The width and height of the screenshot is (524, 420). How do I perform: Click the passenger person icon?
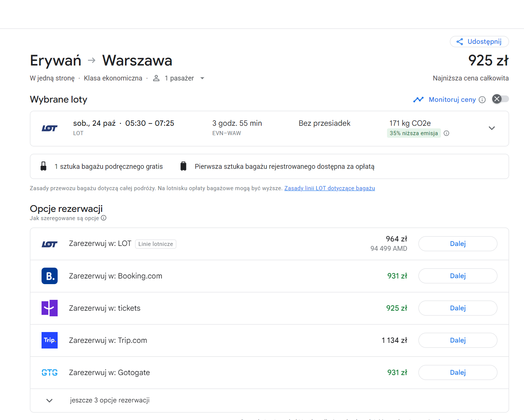coord(156,78)
